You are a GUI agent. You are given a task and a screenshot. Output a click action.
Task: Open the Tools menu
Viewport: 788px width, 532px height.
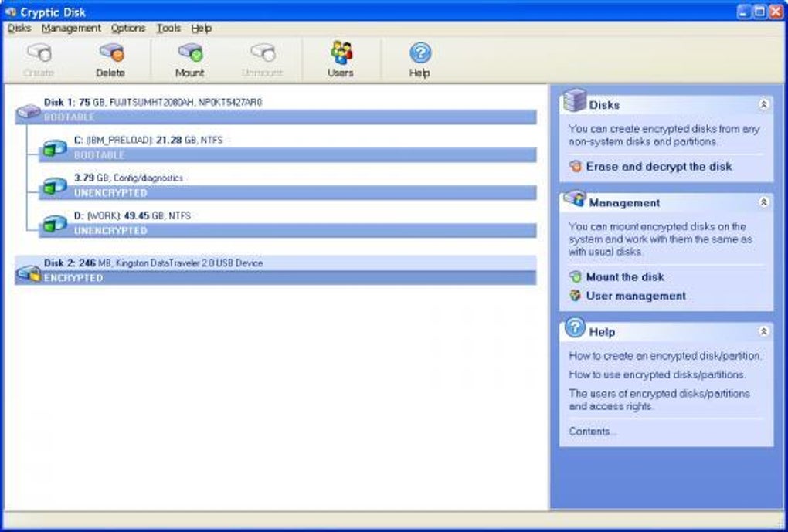pos(168,28)
